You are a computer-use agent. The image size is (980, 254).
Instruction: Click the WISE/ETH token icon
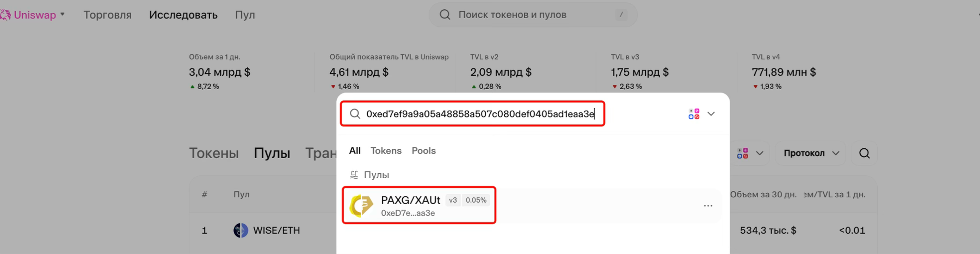pos(241,231)
